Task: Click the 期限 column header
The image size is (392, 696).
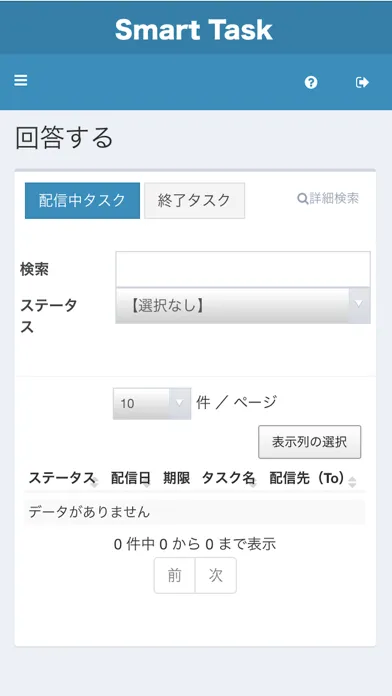Action: tap(176, 478)
